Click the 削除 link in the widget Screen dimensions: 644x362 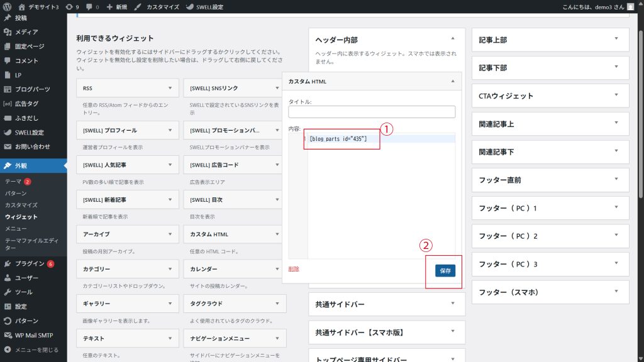coord(294,269)
